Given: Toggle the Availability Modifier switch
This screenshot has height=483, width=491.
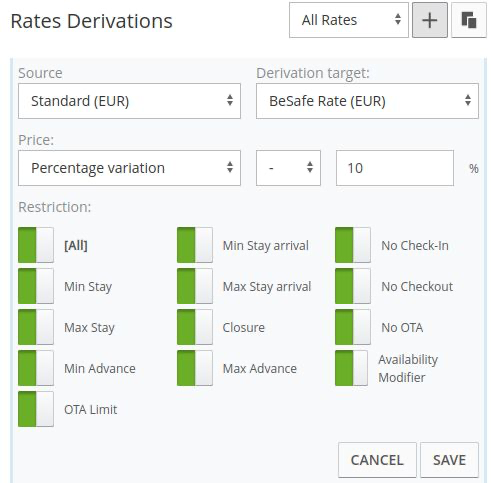Looking at the screenshot, I should point(351,368).
